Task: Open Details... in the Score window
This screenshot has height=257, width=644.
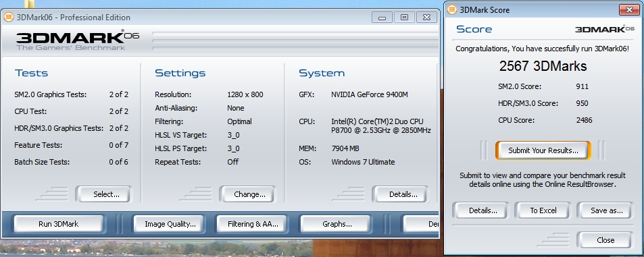Action: click(x=480, y=210)
